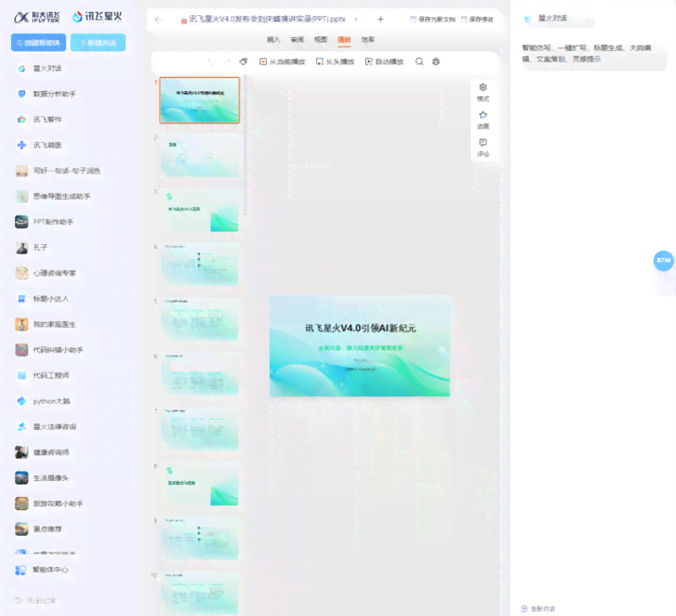Image resolution: width=676 pixels, height=616 pixels.
Task: Click the 新建对话 button
Action: [x=98, y=43]
